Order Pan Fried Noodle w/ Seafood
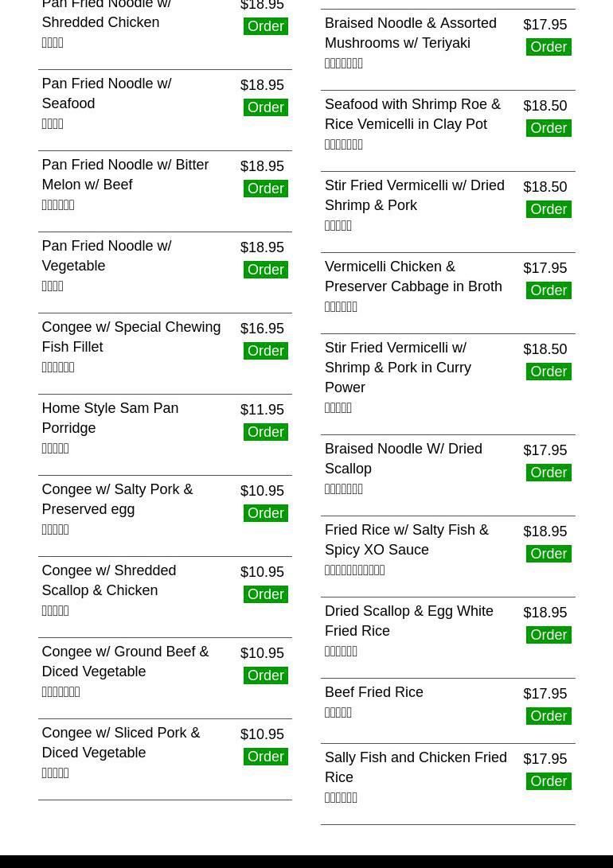The height and width of the screenshot is (868, 613). pos(265,107)
